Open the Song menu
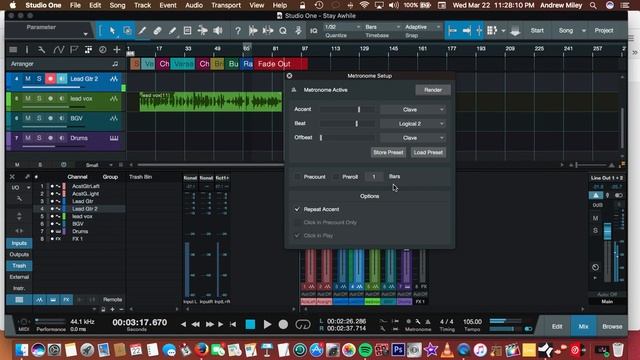640x360 pixels. pyautogui.click(x=117, y=5)
